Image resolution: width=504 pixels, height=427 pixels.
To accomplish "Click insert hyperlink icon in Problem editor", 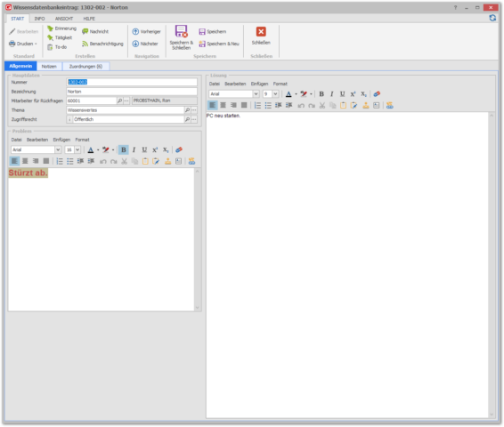I will pos(191,161).
